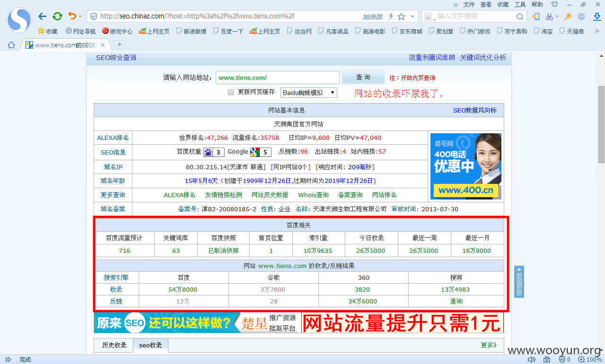The width and height of the screenshot is (605, 364).
Task: Click the vertical scrollbar thumb
Action: (601, 124)
